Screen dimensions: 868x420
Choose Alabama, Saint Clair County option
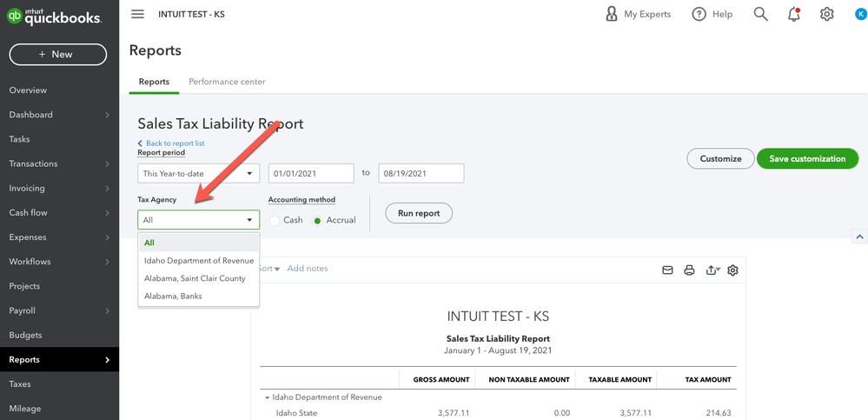tap(198, 278)
